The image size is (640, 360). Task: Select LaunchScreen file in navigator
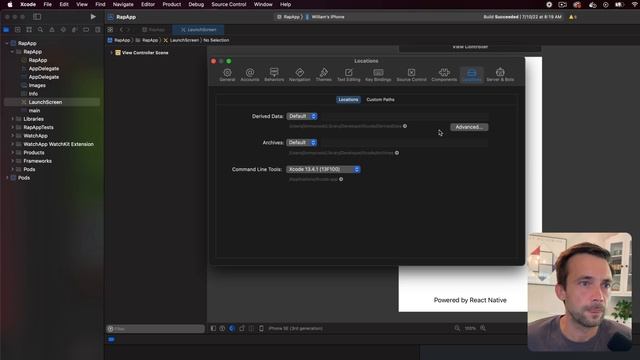coord(52,102)
